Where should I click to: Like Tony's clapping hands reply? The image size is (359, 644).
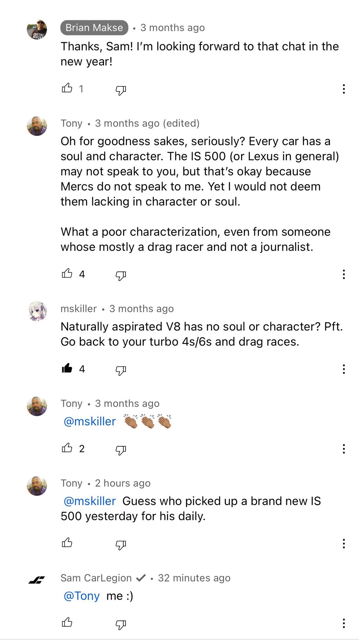67,448
